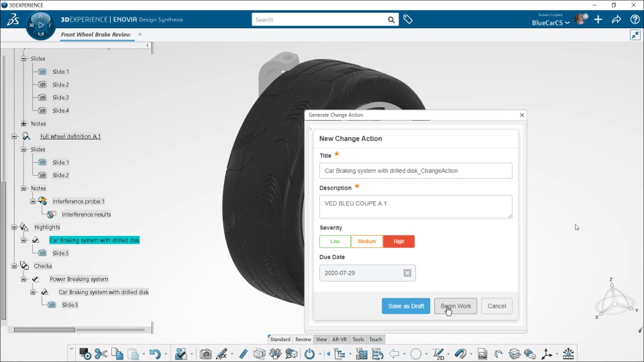644x362 pixels.
Task: Select Slide.3 in the tree
Action: (x=61, y=97)
